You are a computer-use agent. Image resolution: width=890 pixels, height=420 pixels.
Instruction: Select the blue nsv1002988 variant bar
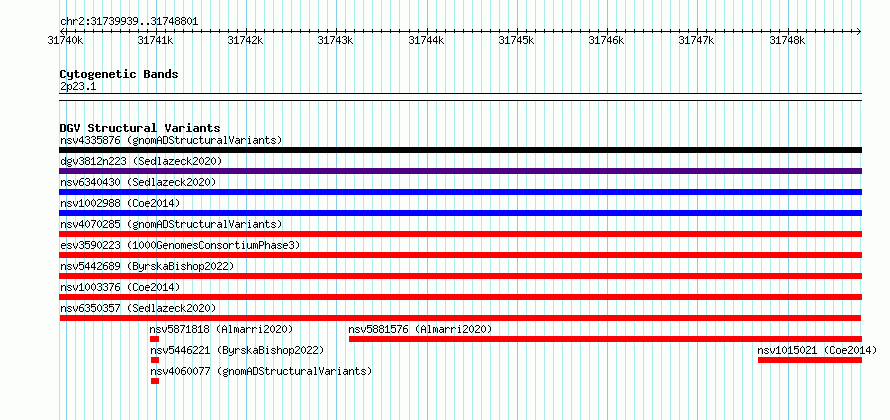(x=460, y=213)
